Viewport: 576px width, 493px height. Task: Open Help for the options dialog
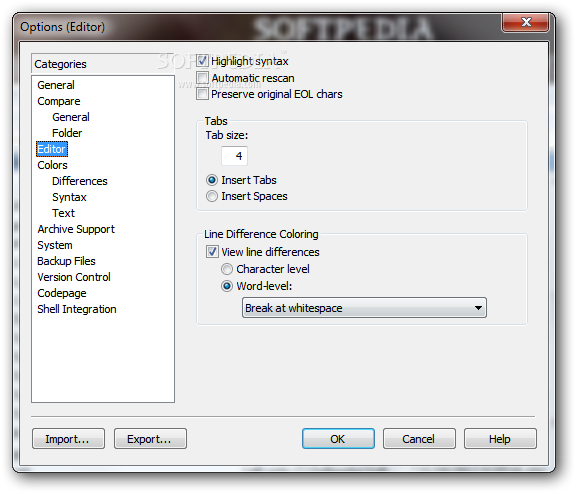(500, 439)
